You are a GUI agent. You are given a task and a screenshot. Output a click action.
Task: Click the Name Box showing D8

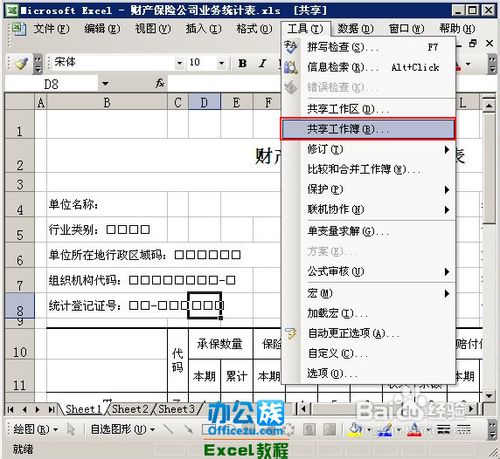[51, 84]
